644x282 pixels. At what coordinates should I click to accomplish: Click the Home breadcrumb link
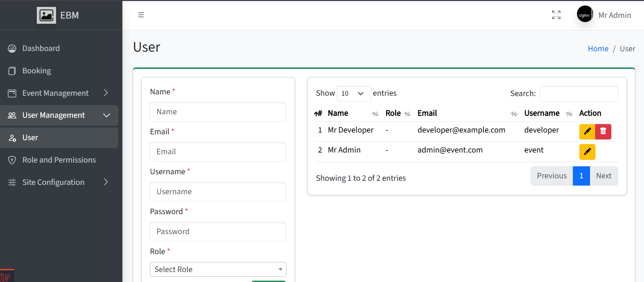(x=598, y=49)
